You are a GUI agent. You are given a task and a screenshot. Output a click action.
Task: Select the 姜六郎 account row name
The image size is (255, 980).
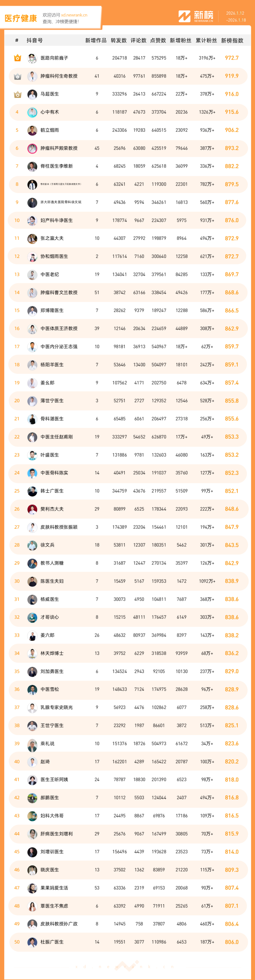tap(47, 635)
